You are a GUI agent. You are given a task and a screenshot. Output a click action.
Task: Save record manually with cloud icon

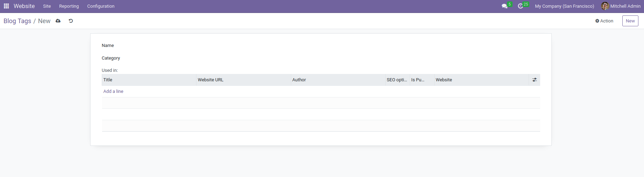(x=58, y=21)
